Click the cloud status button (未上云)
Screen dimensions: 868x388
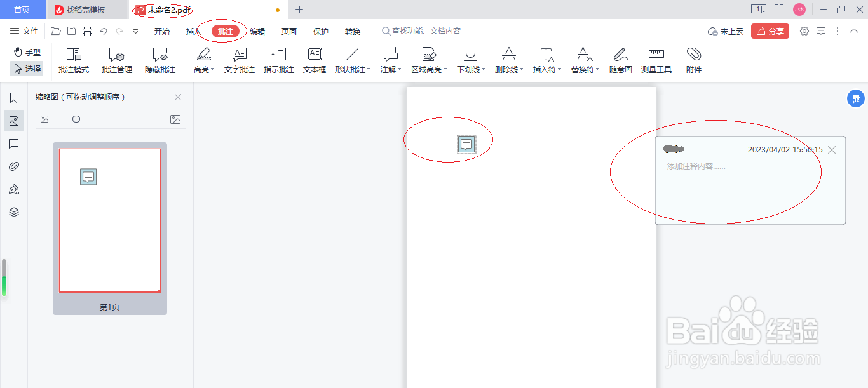(x=726, y=31)
